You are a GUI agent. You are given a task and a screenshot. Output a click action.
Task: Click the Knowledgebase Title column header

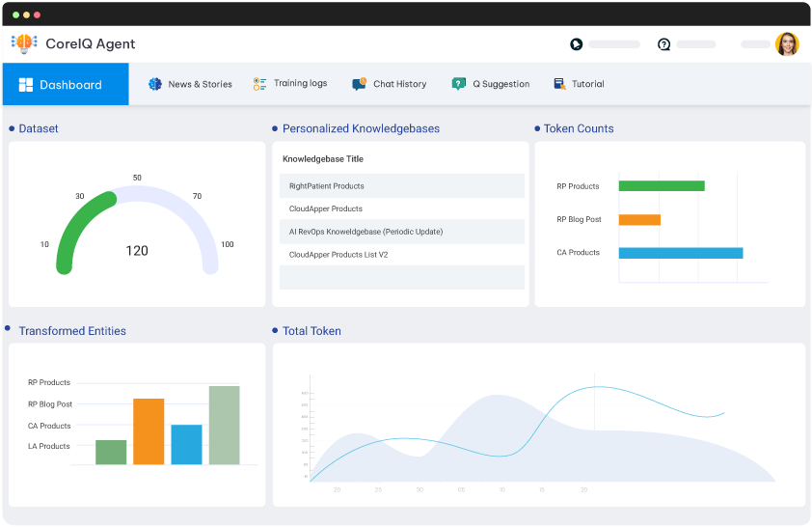[x=323, y=159]
